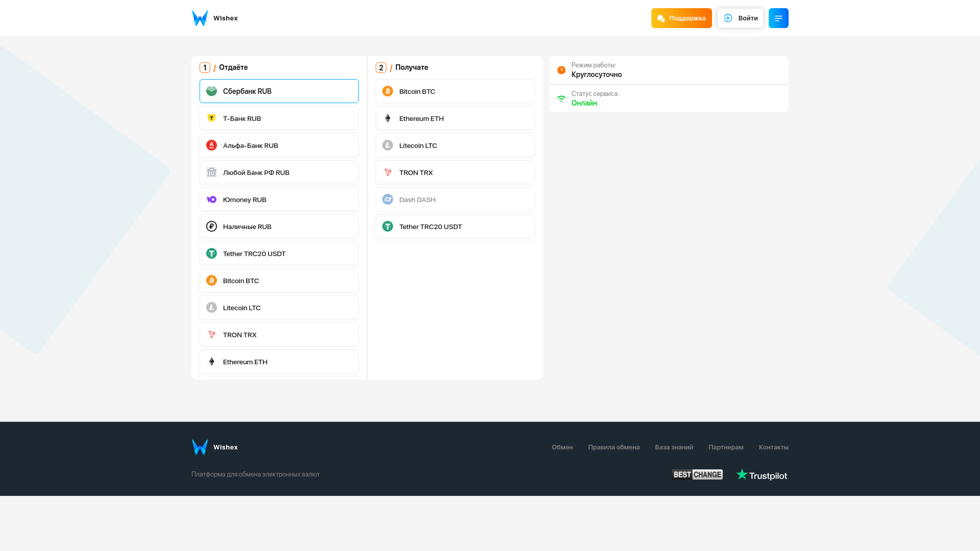The image size is (980, 551).
Task: Click the Wishex logo icon in header
Action: (200, 18)
